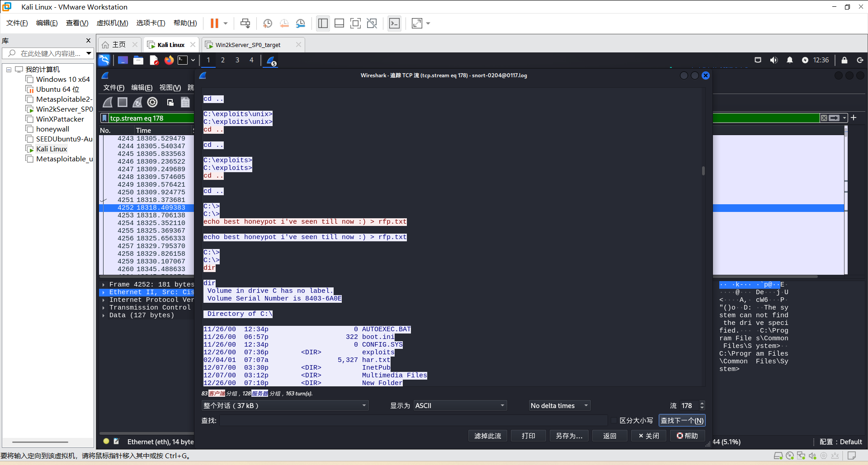Launch Firefox from the Kali panel
Screen dimensions: 868x465
coord(169,60)
